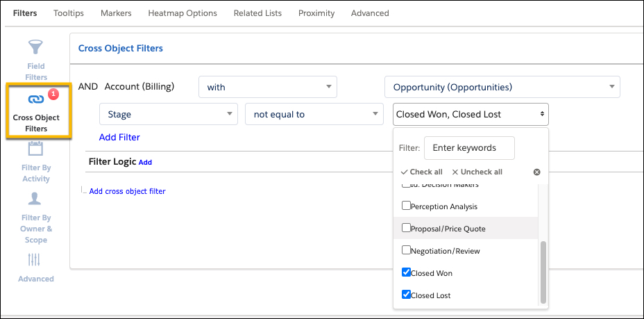This screenshot has height=319, width=644.
Task: Open Filter By Owner & Scope person icon
Action: (36, 199)
